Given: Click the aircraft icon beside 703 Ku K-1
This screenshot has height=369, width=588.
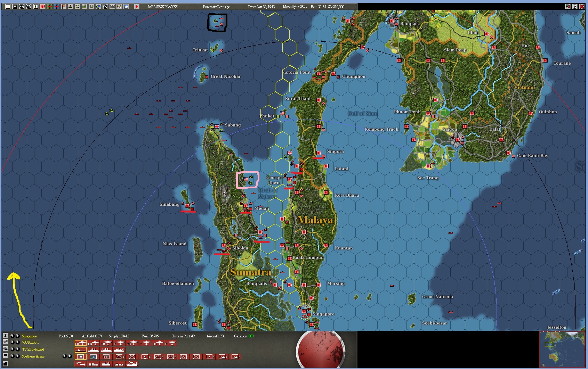Looking at the screenshot, I should (5, 342).
